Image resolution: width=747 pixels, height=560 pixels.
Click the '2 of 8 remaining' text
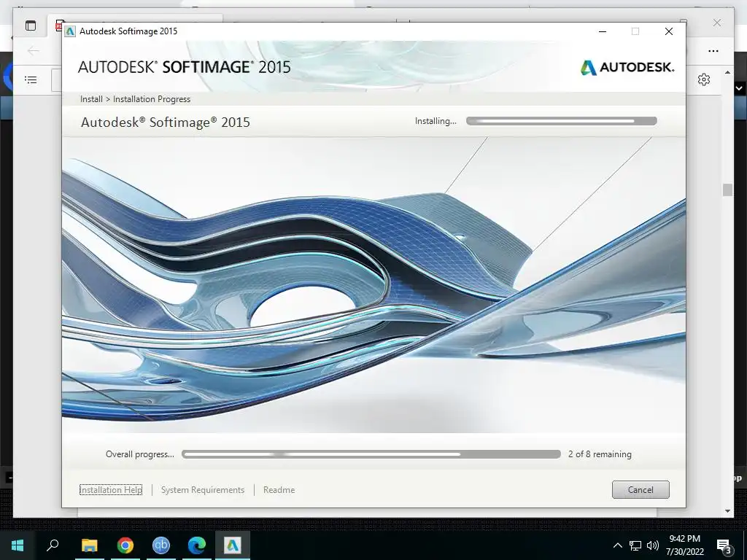coord(600,454)
